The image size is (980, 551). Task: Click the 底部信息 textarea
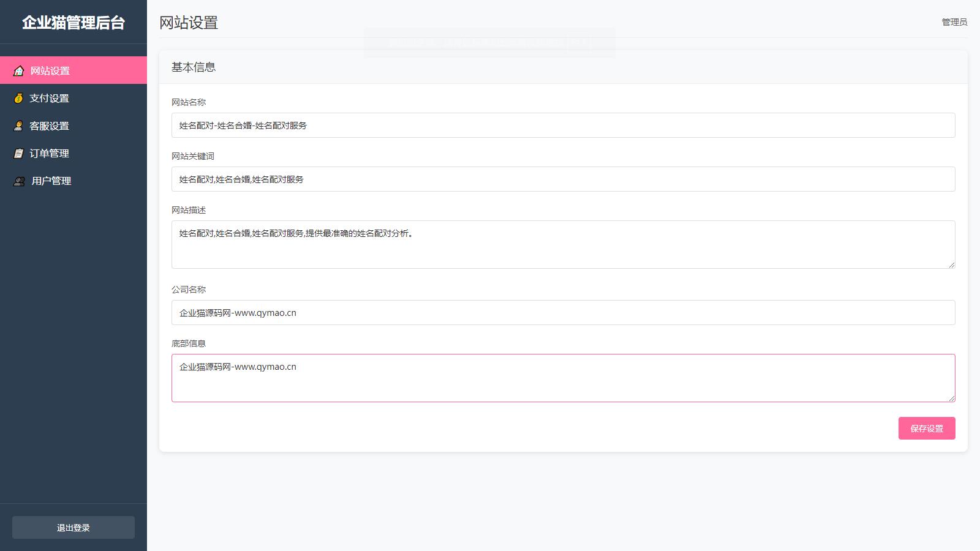click(x=563, y=378)
